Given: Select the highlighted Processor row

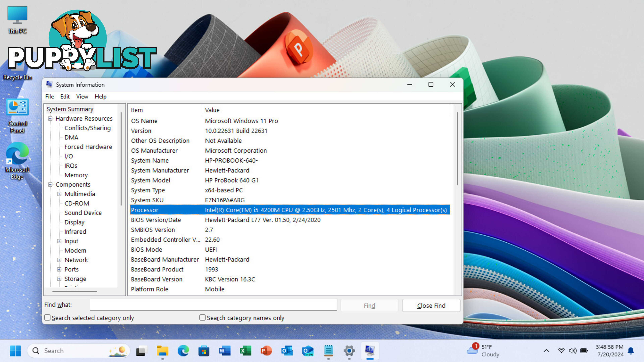Looking at the screenshot, I should [290, 210].
